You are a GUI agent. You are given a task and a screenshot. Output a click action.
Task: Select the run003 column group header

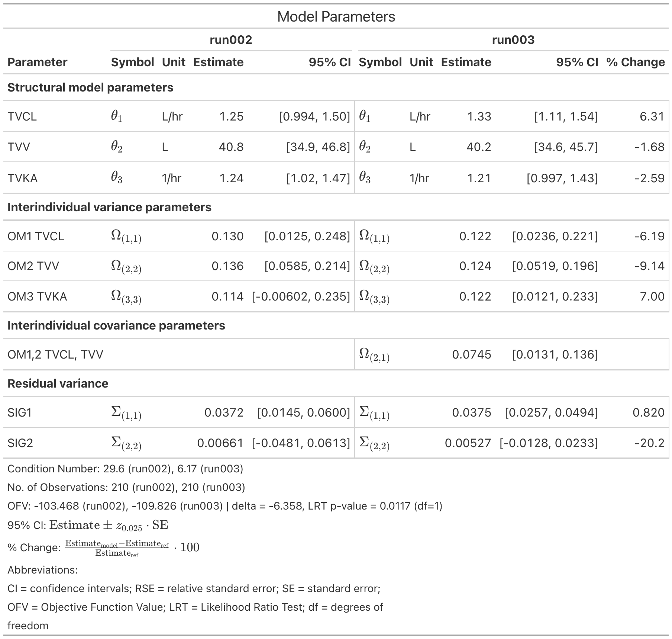tap(513, 40)
